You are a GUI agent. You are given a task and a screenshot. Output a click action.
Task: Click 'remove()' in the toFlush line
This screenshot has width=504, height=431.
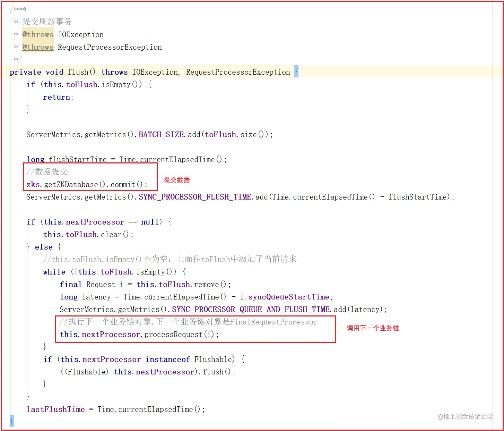pyautogui.click(x=210, y=285)
